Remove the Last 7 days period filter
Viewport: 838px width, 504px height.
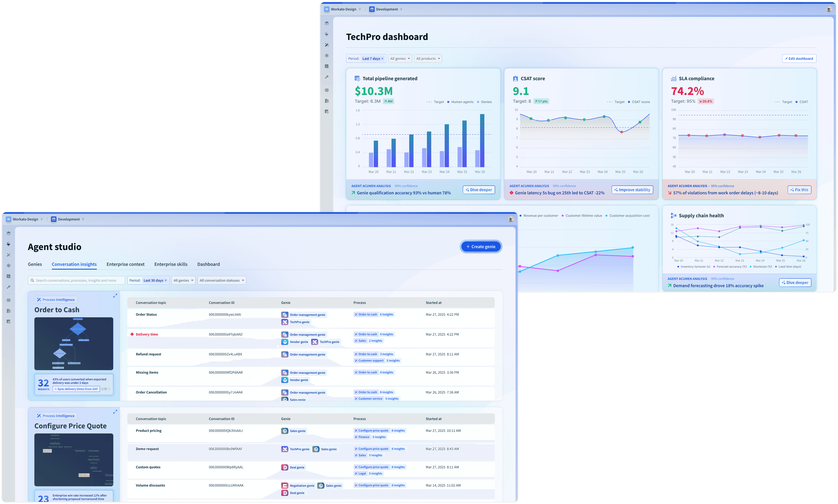[382, 59]
